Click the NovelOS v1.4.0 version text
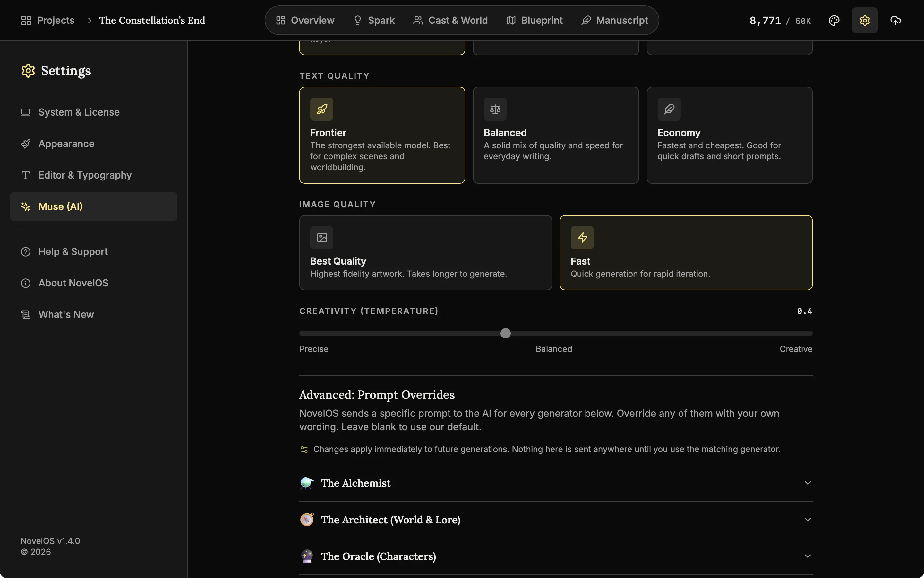Viewport: 924px width, 578px height. [50, 541]
